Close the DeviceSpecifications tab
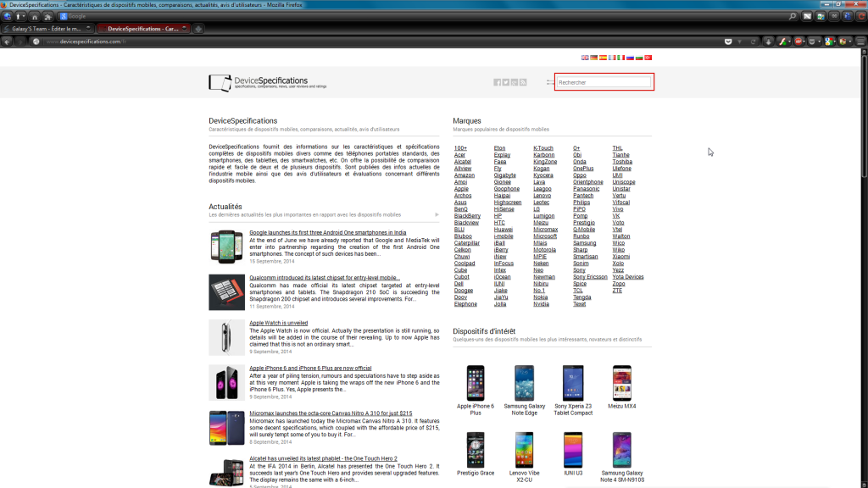 (184, 28)
